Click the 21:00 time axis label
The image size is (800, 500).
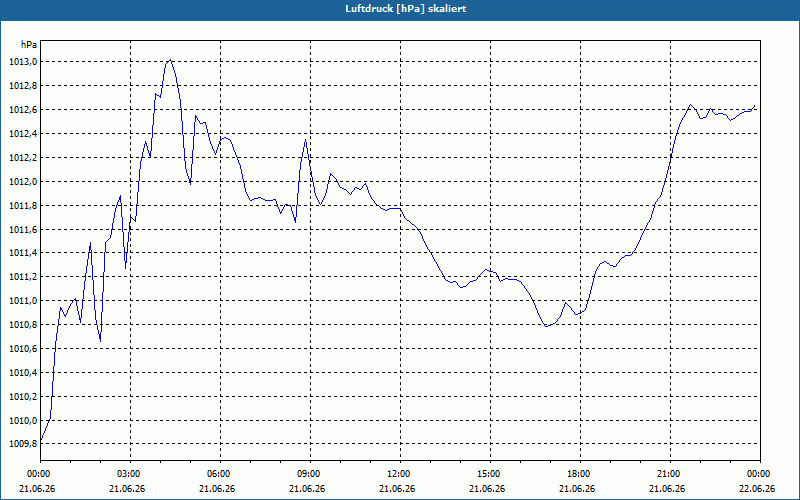coord(670,474)
